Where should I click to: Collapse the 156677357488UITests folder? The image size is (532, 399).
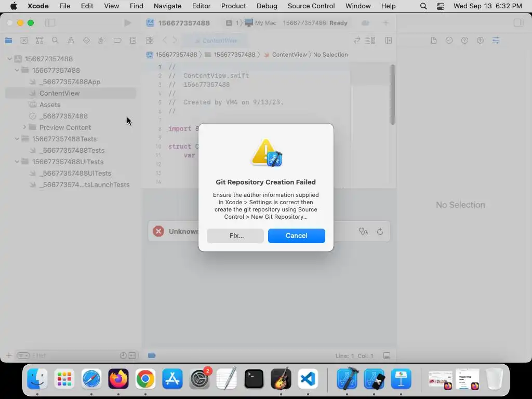point(17,162)
